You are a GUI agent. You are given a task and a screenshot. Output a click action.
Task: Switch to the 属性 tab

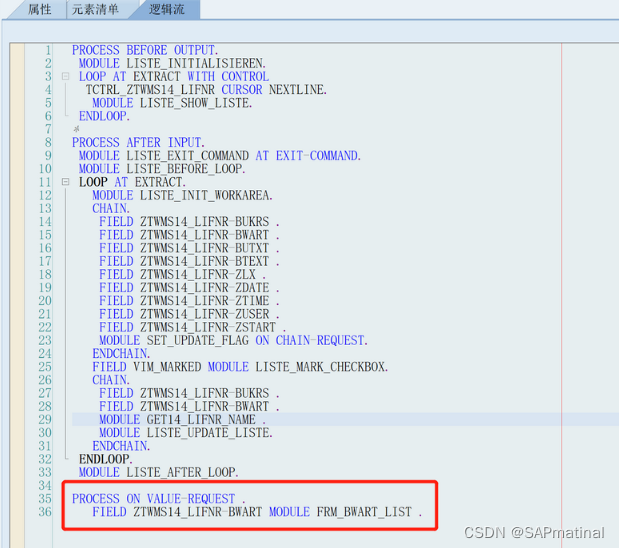coord(39,9)
